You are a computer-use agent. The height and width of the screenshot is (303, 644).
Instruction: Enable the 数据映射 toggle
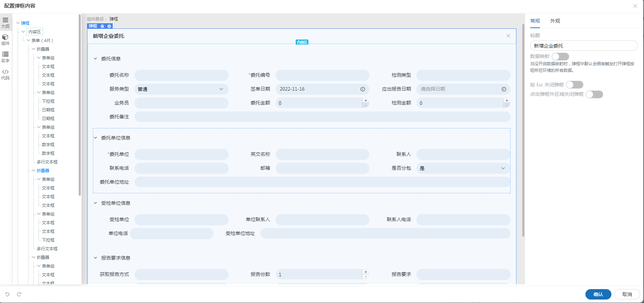560,56
